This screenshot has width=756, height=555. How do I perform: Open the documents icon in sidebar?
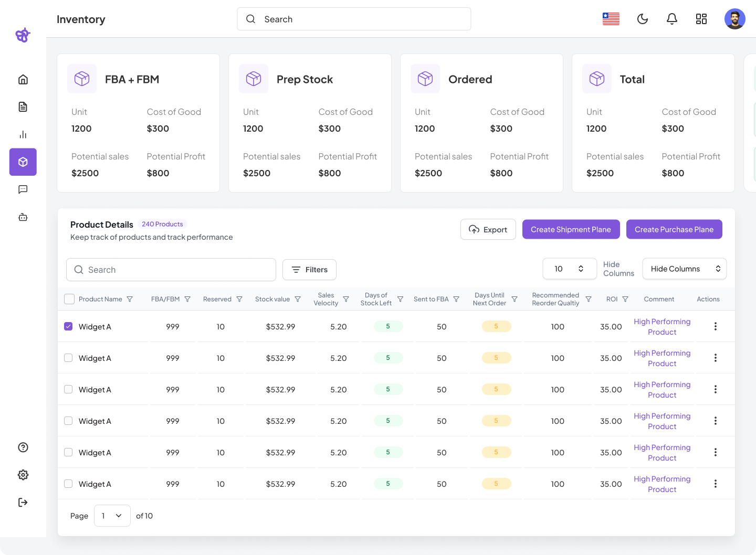[23, 107]
